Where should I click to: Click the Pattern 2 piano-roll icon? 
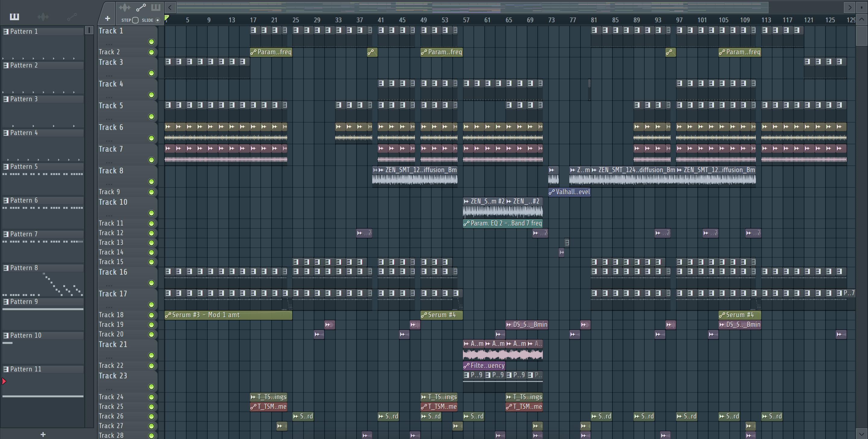[x=6, y=65]
